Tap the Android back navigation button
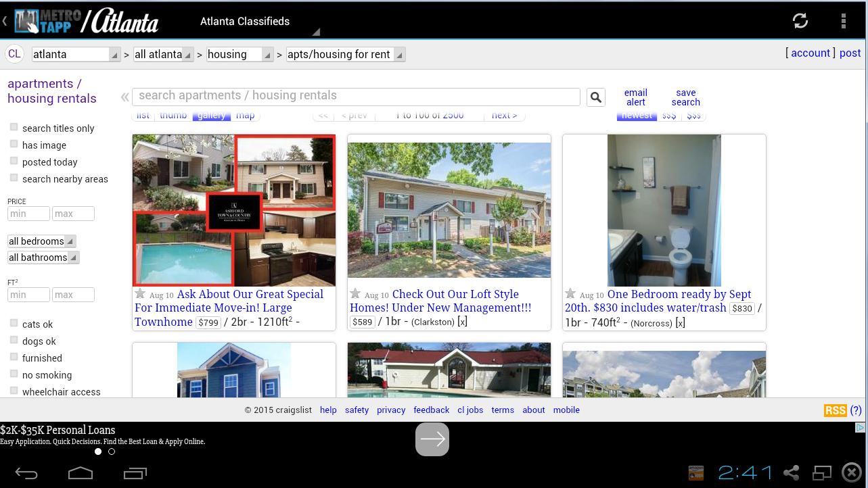The height and width of the screenshot is (488, 868). [26, 473]
